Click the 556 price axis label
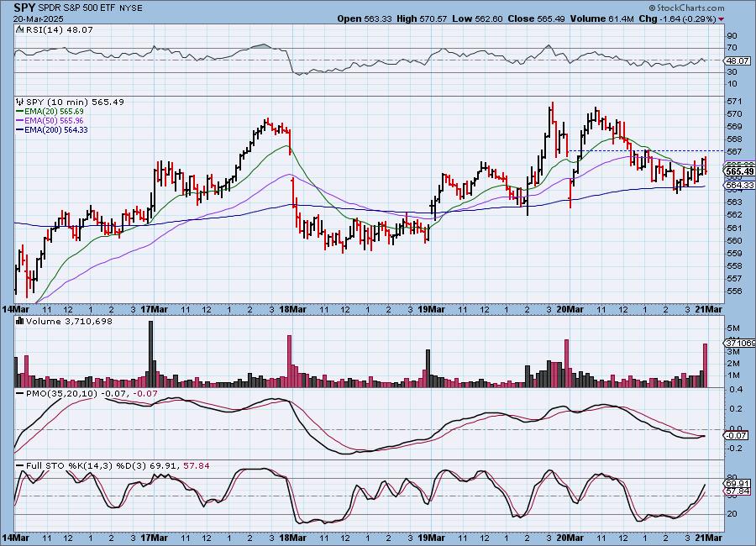Screen dimensions: 756x546 734,291
